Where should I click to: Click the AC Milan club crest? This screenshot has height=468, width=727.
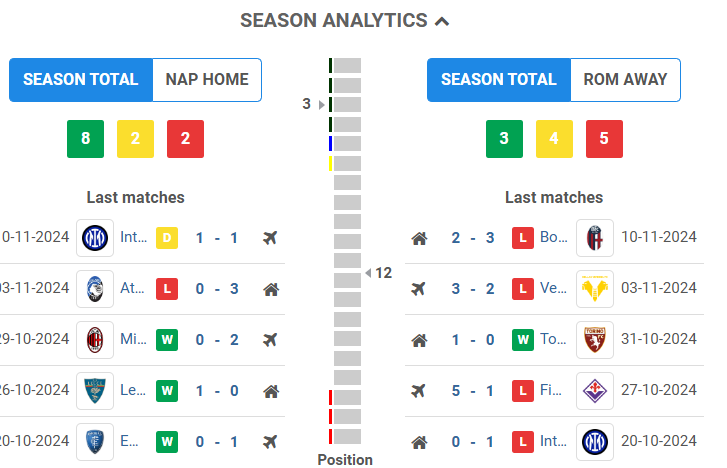pos(95,340)
